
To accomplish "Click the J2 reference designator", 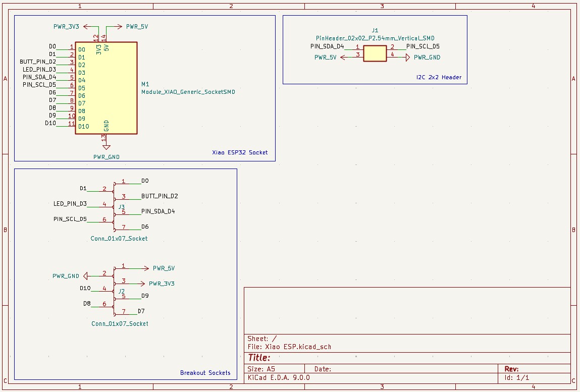I will point(121,292).
